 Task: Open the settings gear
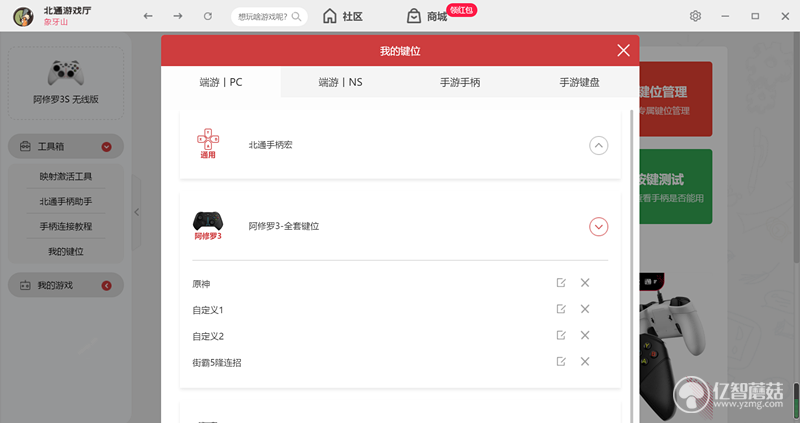(695, 16)
